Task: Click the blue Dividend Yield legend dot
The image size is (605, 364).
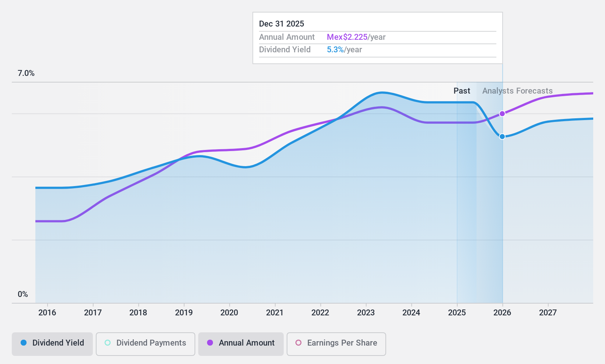Action: [24, 343]
